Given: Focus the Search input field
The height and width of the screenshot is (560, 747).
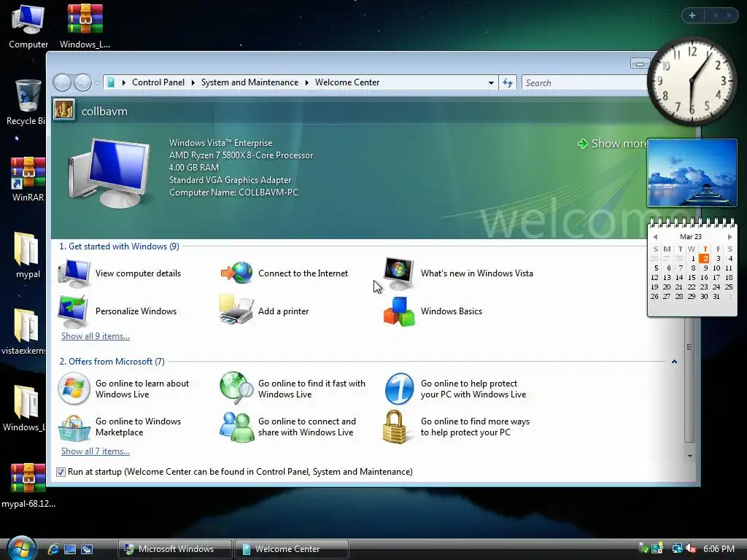Looking at the screenshot, I should [585, 83].
